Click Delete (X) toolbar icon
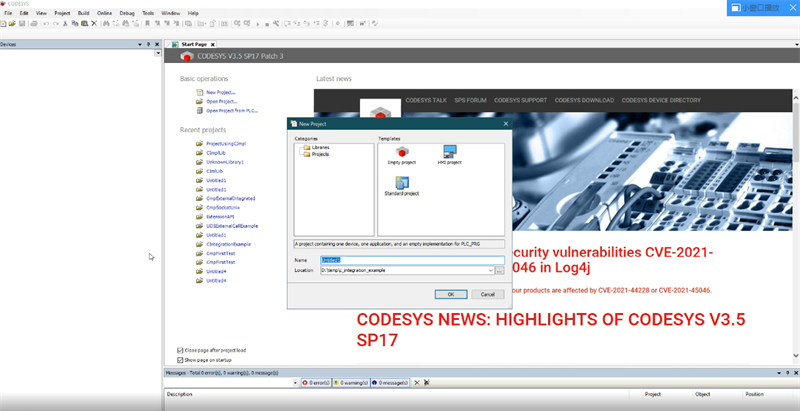 click(94, 23)
